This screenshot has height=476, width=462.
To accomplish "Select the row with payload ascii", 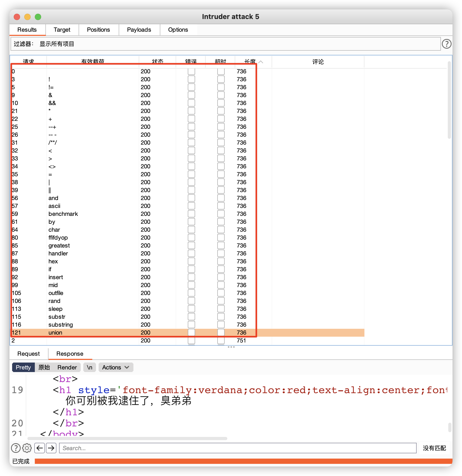I will coord(187,206).
